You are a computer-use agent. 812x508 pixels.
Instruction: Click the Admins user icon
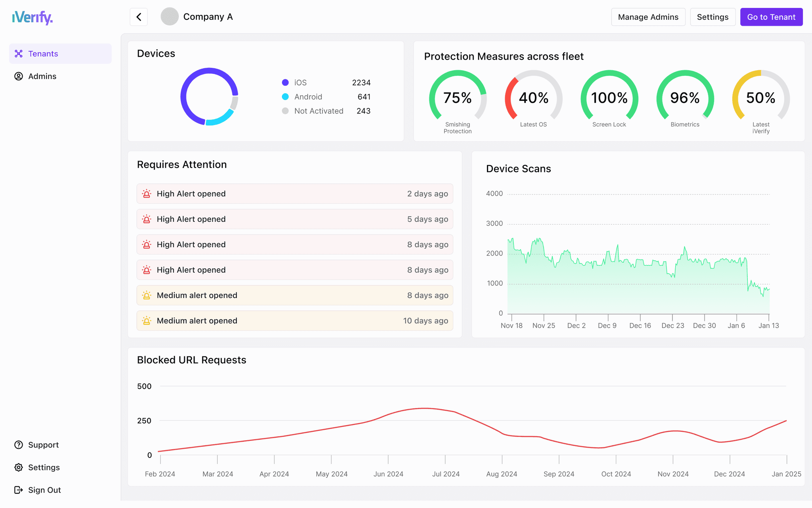click(19, 76)
